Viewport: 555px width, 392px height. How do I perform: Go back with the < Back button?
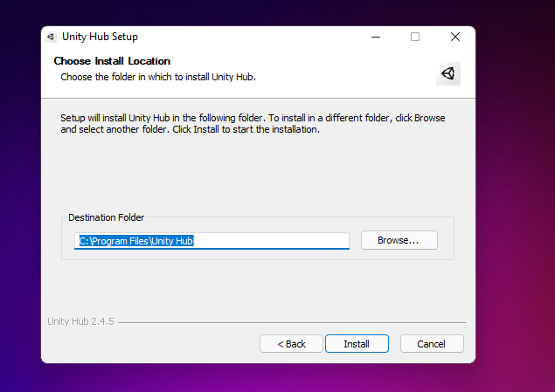click(x=291, y=344)
